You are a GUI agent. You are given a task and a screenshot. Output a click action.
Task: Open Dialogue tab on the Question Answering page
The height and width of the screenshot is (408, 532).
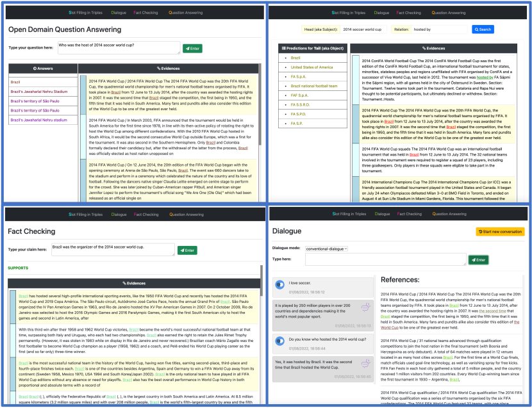(x=119, y=13)
